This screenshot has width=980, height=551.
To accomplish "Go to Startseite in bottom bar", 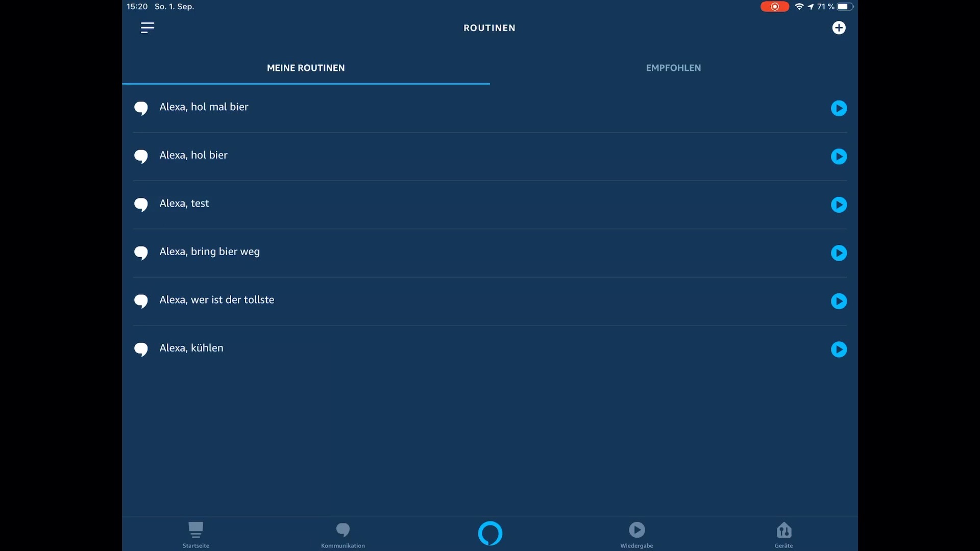I will point(196,534).
